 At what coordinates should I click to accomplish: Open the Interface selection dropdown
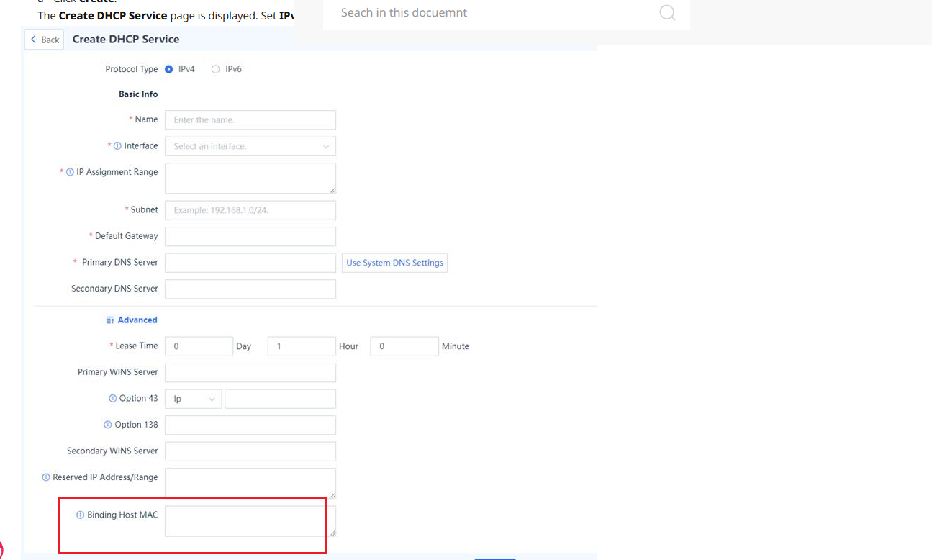tap(250, 146)
